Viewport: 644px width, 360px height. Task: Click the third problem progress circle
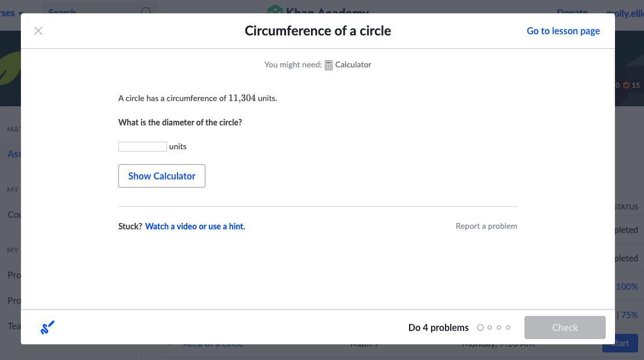[499, 327]
